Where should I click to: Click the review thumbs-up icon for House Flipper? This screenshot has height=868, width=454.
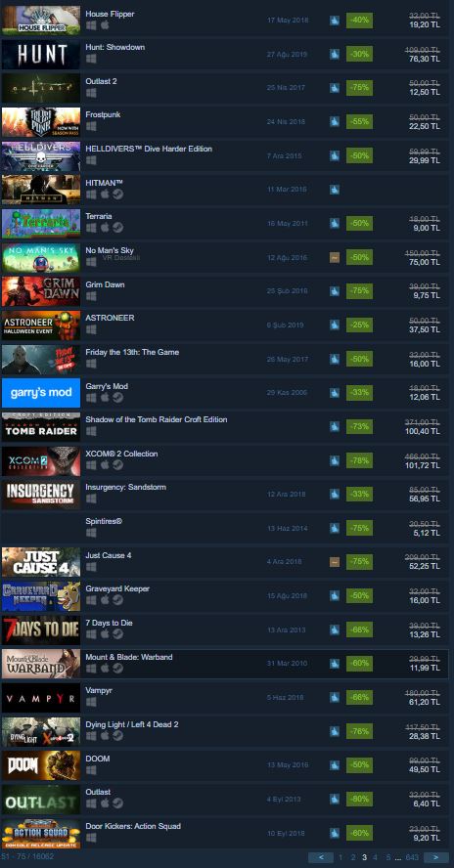tap(335, 22)
